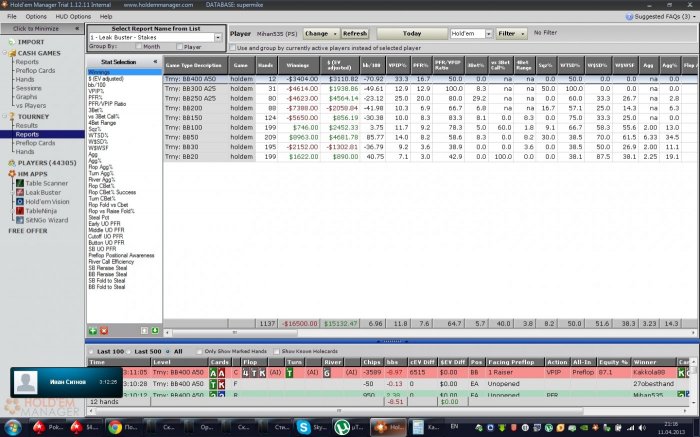
Task: Check Show Known Holecards
Action: pyautogui.click(x=277, y=352)
